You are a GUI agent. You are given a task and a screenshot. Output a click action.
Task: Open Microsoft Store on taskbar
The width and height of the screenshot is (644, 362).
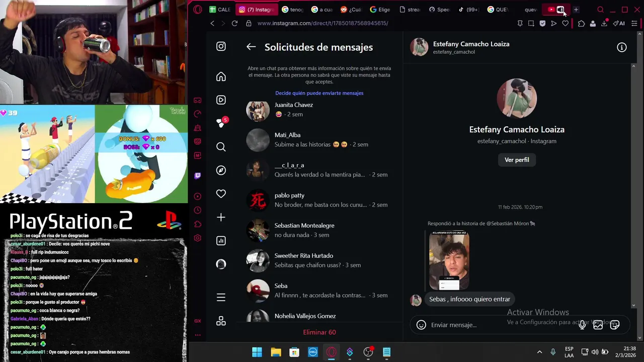coord(294,352)
